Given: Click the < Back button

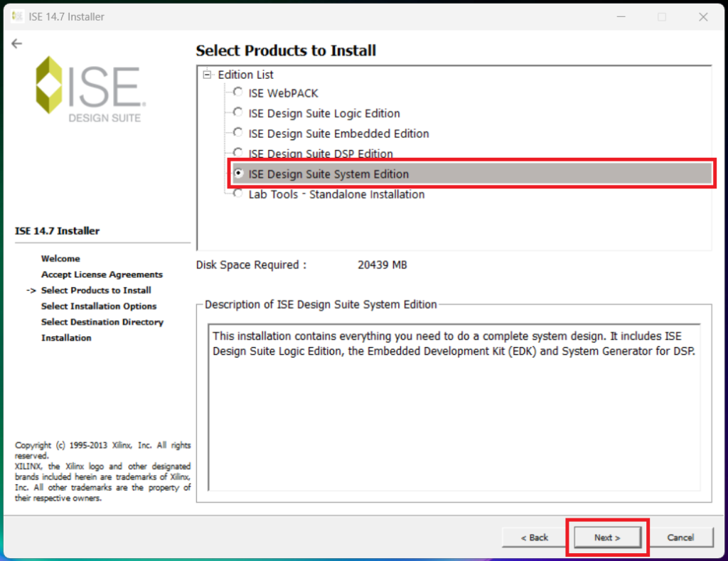Looking at the screenshot, I should click(535, 538).
